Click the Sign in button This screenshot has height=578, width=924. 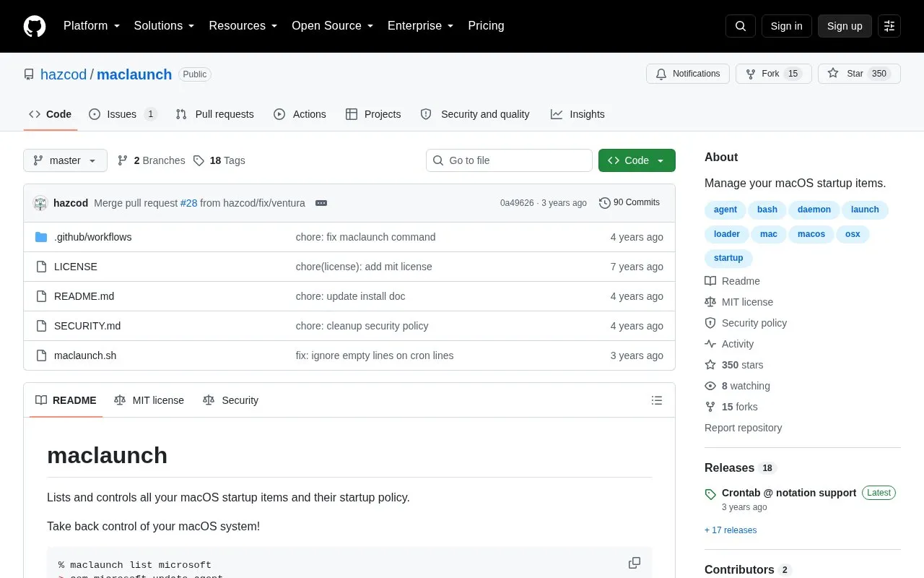[x=787, y=26]
